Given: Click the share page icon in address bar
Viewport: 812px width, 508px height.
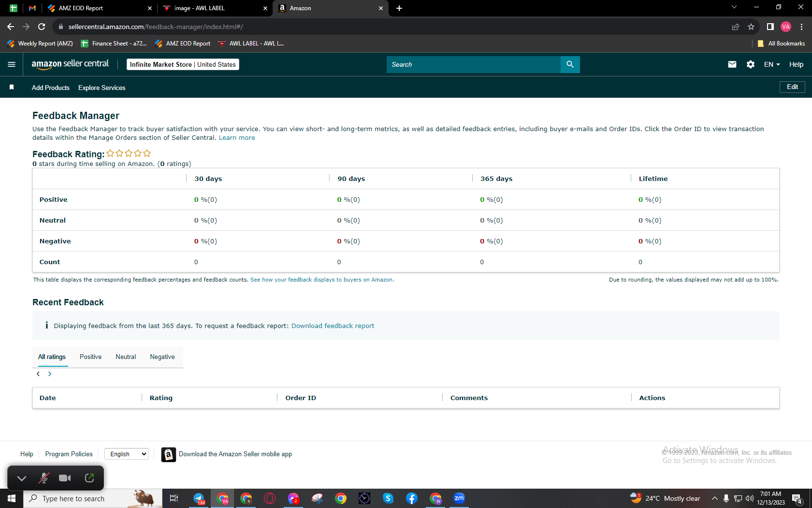Looking at the screenshot, I should [x=736, y=27].
